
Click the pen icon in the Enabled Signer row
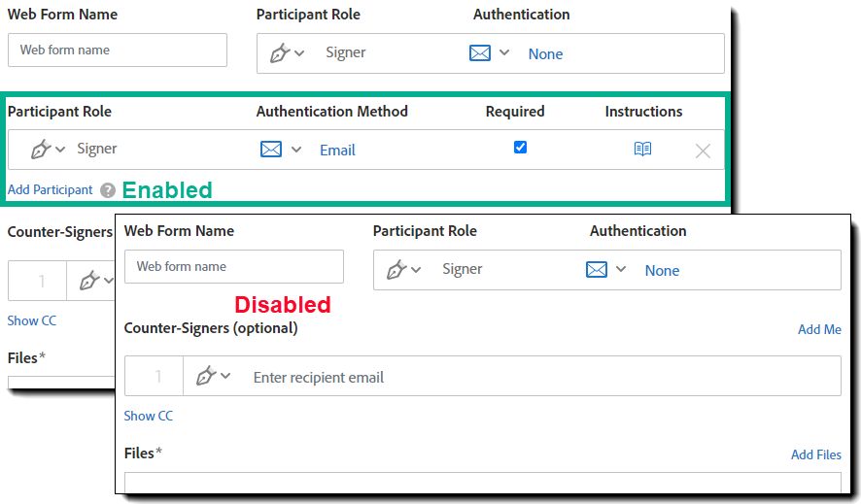pos(41,150)
